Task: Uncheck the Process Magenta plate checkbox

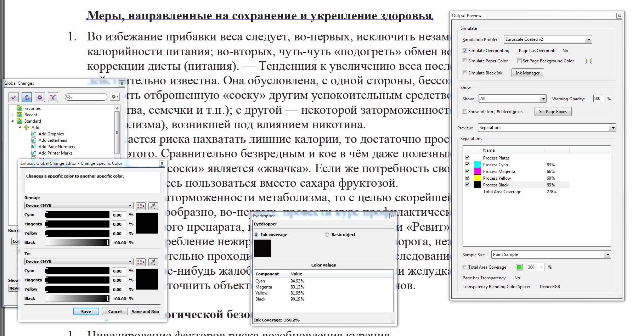Action: pos(467,171)
